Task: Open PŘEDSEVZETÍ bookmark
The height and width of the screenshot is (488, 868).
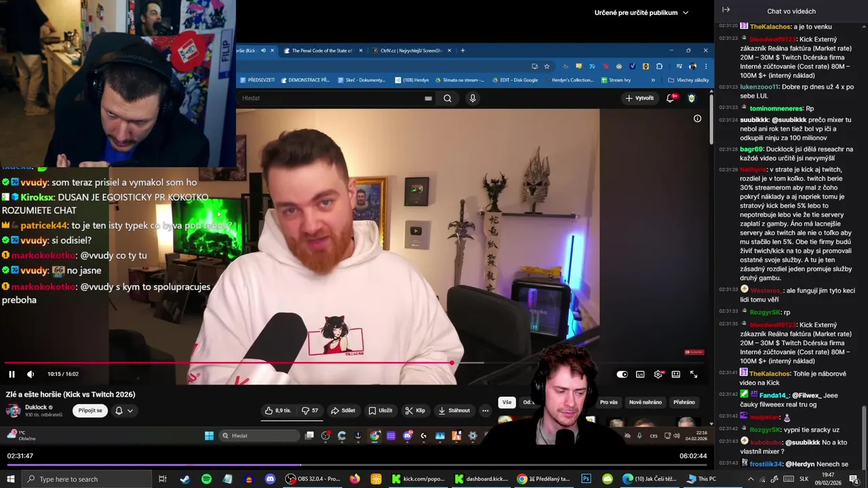Action: pos(258,80)
